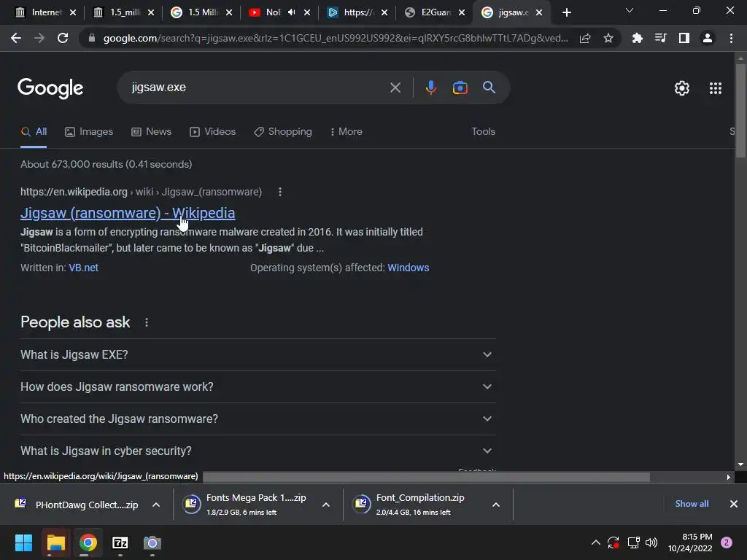
Task: Open the Chrome profile avatar
Action: click(x=708, y=38)
